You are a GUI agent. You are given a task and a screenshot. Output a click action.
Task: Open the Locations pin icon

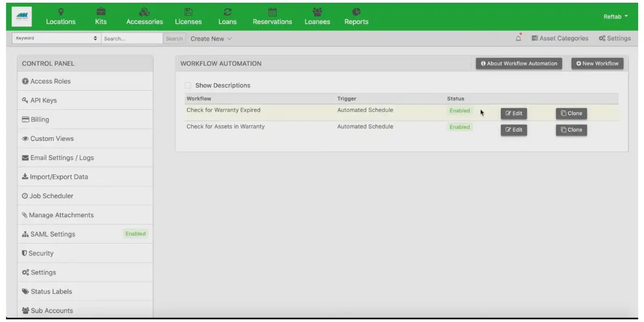tap(61, 11)
